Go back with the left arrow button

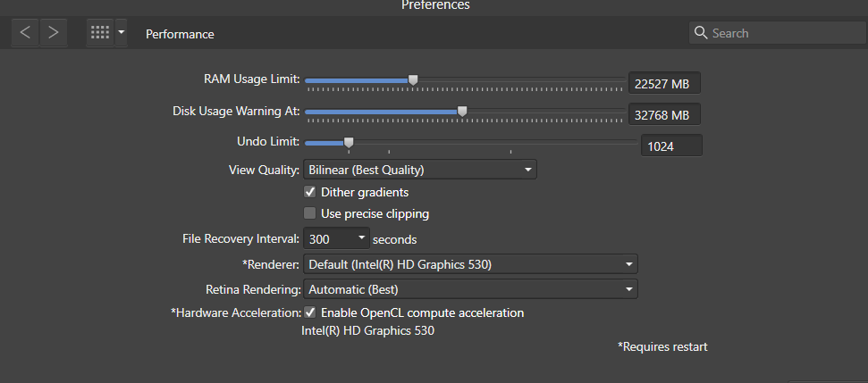click(25, 33)
